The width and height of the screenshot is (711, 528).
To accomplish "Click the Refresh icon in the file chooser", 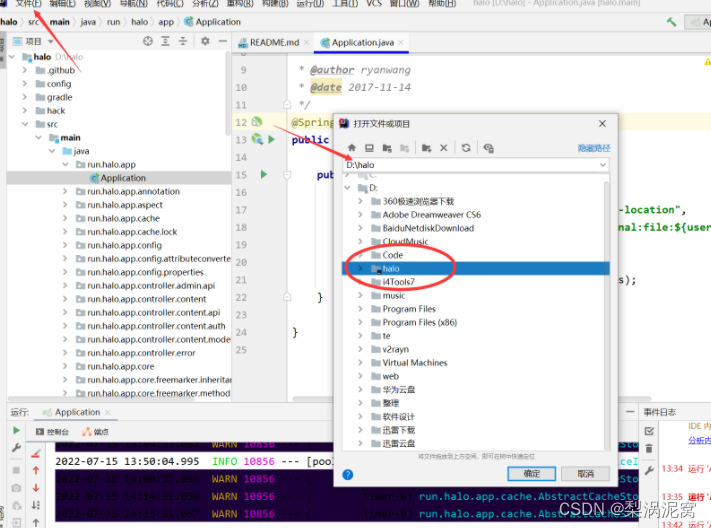I will 466,148.
